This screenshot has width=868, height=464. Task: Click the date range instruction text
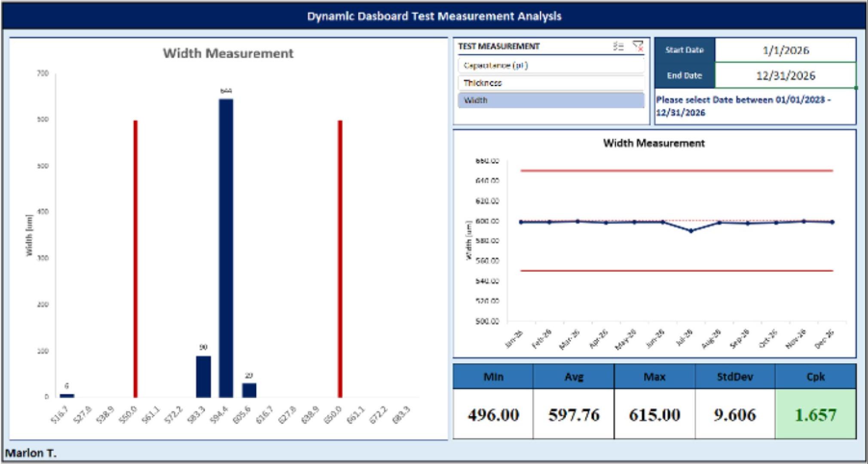[x=743, y=106]
